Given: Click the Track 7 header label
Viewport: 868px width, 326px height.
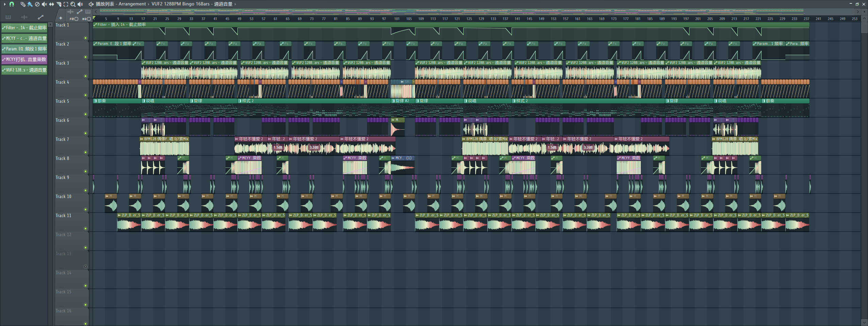Looking at the screenshot, I should click(x=63, y=140).
